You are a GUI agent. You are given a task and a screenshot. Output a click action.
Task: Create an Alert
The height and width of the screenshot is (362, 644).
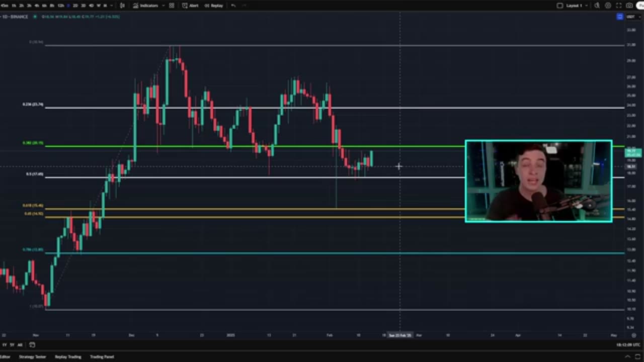[190, 6]
